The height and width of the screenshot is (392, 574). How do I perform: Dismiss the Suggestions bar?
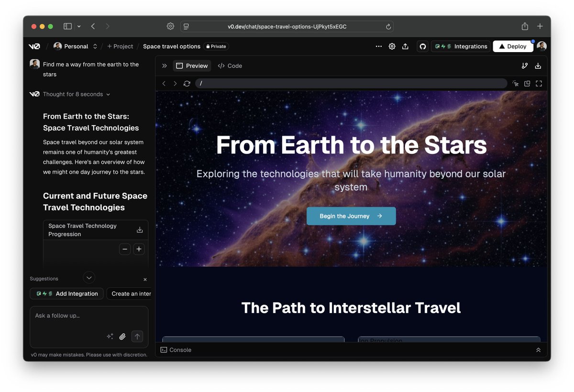click(145, 280)
